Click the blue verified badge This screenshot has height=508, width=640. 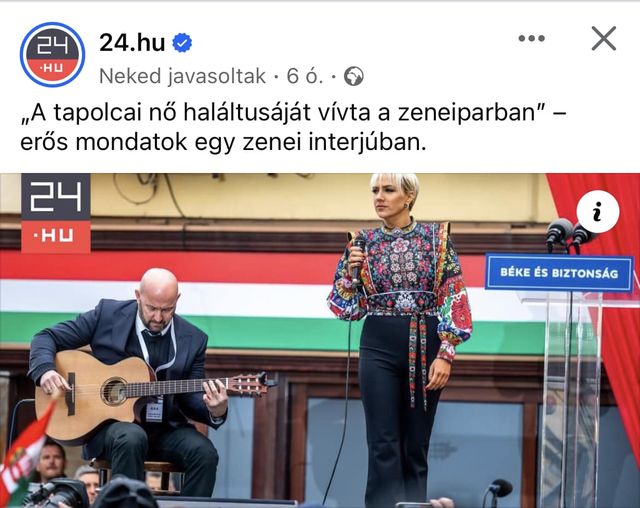pos(182,43)
